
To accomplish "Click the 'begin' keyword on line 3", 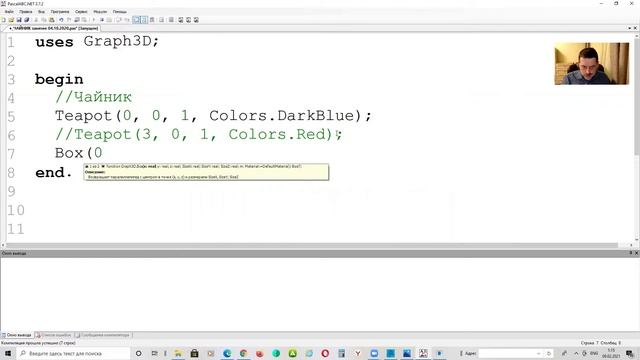I will [x=59, y=79].
